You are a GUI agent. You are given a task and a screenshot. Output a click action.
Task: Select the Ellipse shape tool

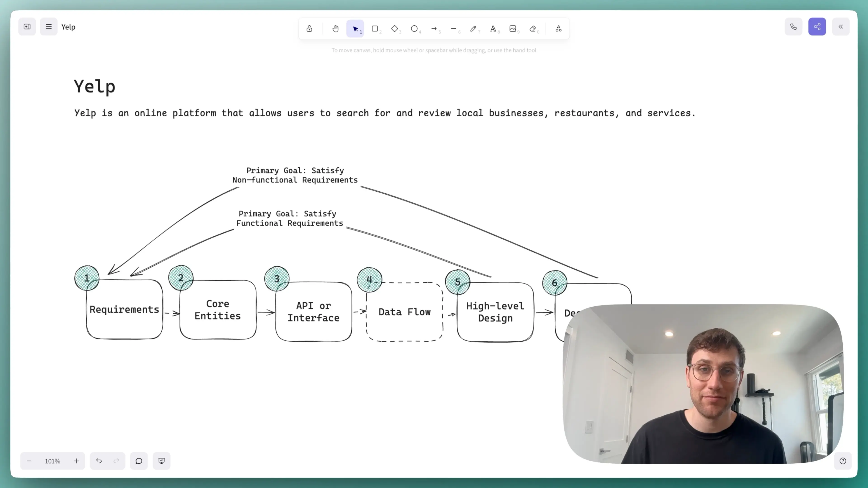click(x=414, y=29)
